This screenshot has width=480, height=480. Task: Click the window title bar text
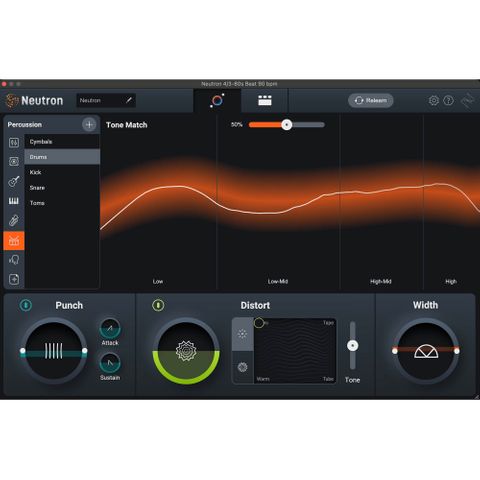coord(239,84)
